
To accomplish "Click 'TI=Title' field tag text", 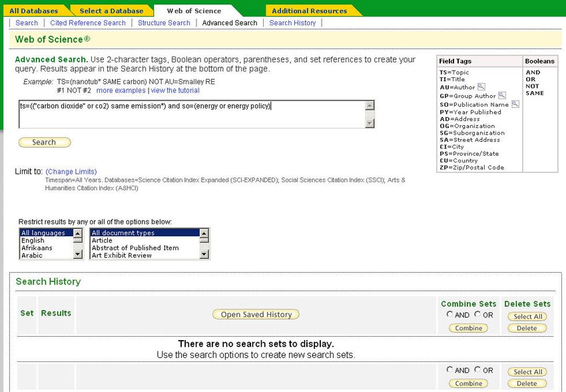I will pos(452,79).
